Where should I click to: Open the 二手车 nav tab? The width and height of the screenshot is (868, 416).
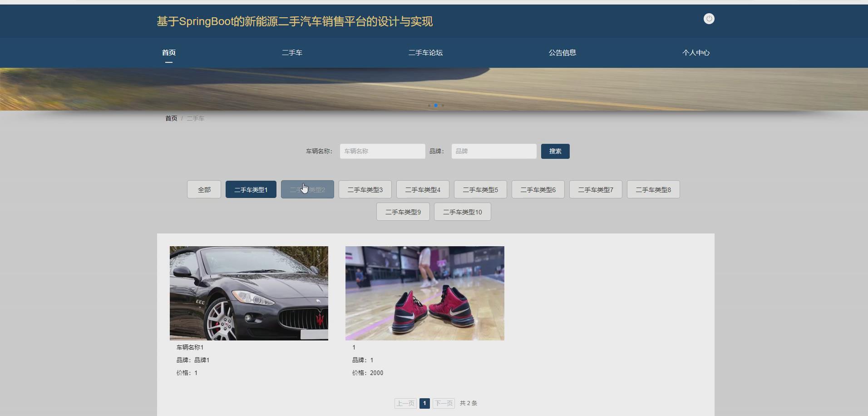click(x=292, y=53)
